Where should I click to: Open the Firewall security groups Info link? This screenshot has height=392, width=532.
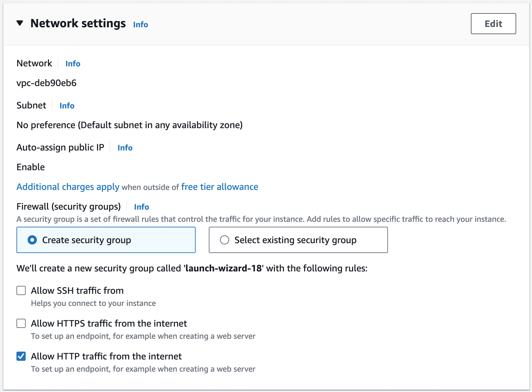click(x=141, y=207)
